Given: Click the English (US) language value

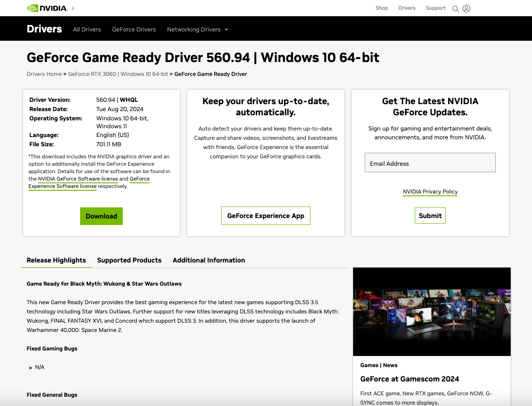Looking at the screenshot, I should coord(113,135).
